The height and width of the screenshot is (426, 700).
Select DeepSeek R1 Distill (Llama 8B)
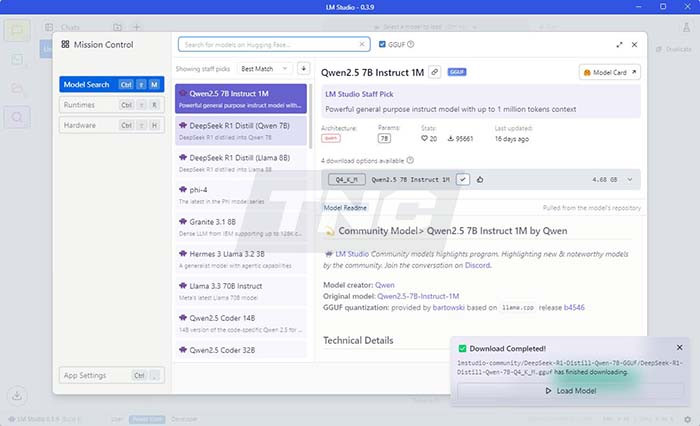(x=241, y=163)
